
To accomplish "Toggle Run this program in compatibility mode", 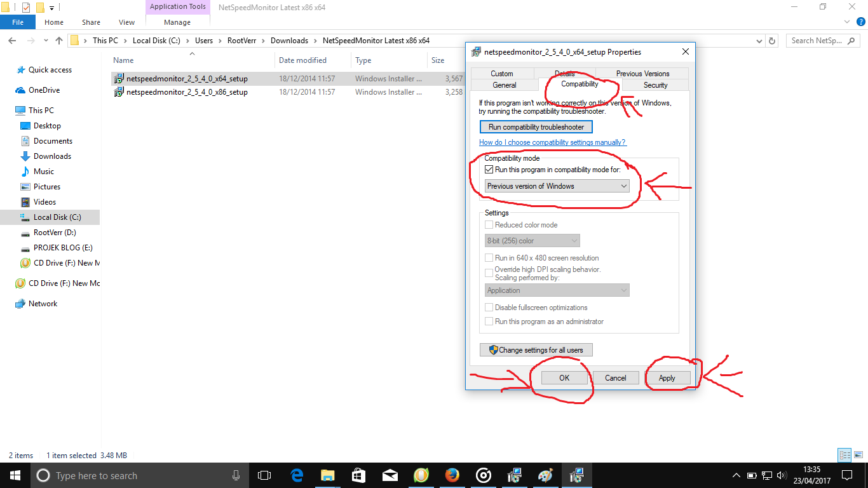I will click(x=489, y=170).
